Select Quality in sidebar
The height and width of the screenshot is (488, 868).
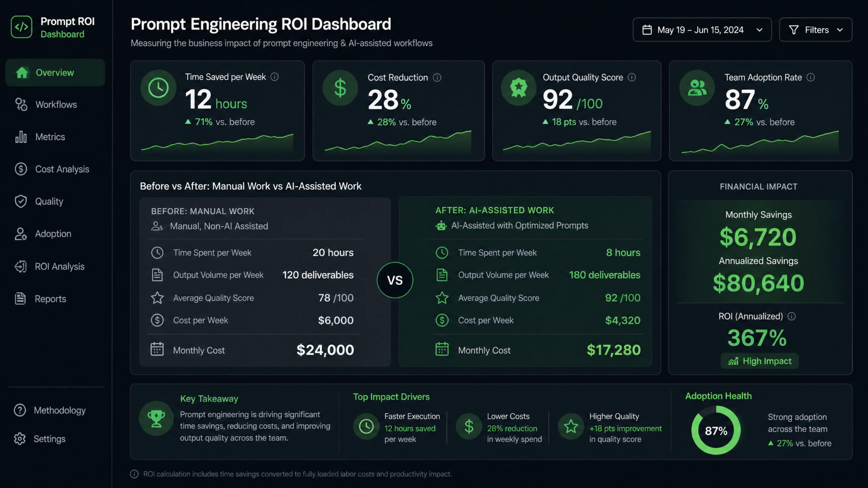(x=55, y=201)
